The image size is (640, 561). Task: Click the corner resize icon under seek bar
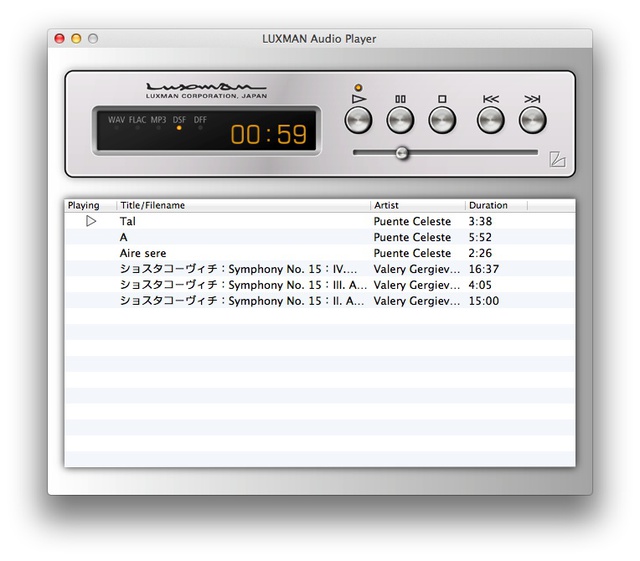tap(557, 157)
